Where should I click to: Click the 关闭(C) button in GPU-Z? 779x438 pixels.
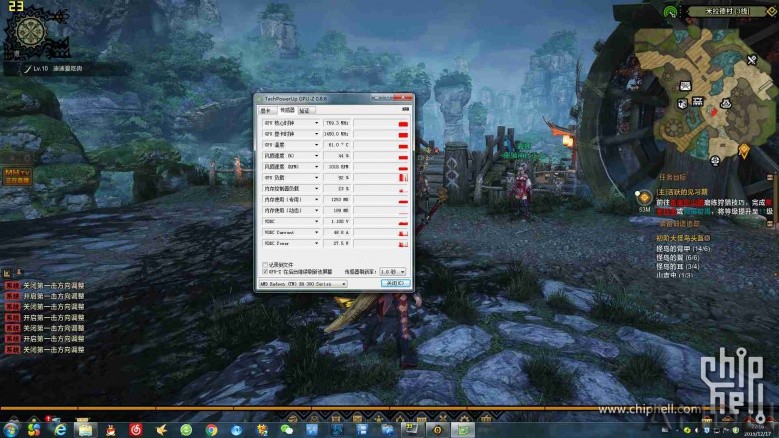(x=395, y=283)
